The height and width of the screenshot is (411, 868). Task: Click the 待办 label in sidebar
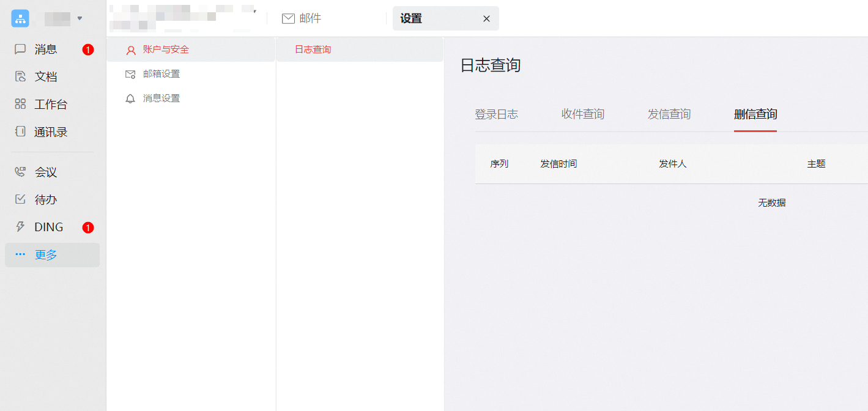coord(46,199)
